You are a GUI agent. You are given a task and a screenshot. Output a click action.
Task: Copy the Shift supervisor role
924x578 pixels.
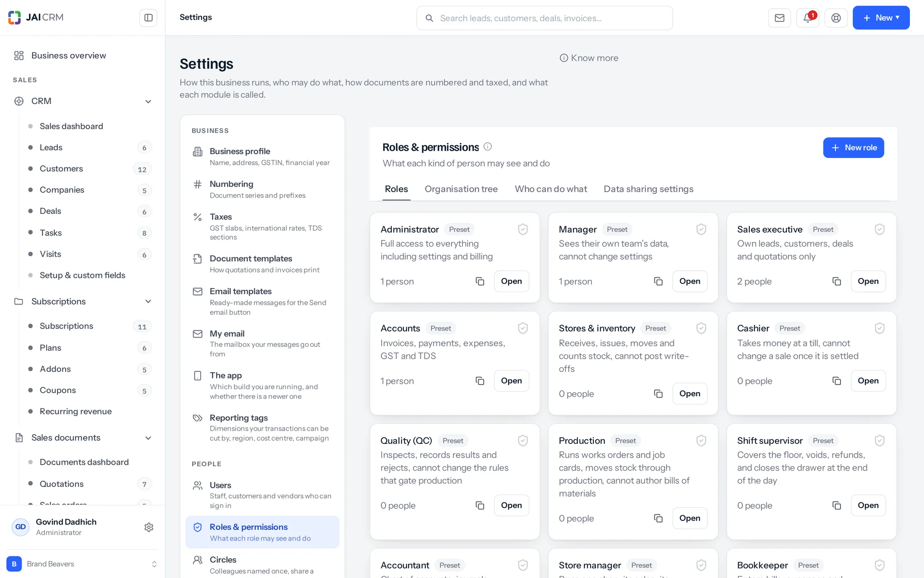point(837,505)
